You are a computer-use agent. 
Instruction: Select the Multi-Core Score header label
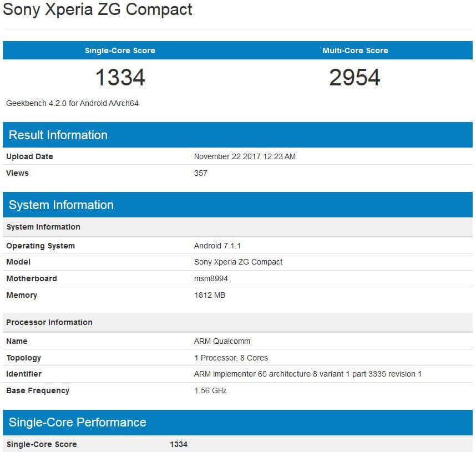click(x=355, y=50)
